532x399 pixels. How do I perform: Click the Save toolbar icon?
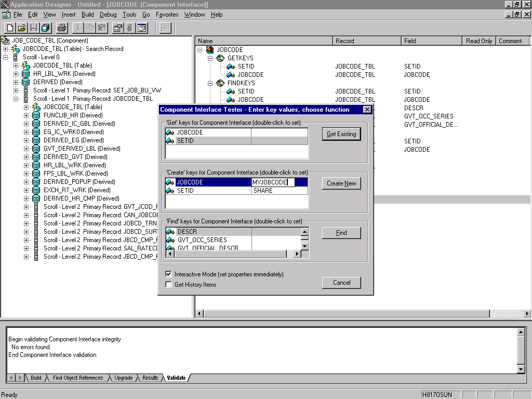(33, 28)
